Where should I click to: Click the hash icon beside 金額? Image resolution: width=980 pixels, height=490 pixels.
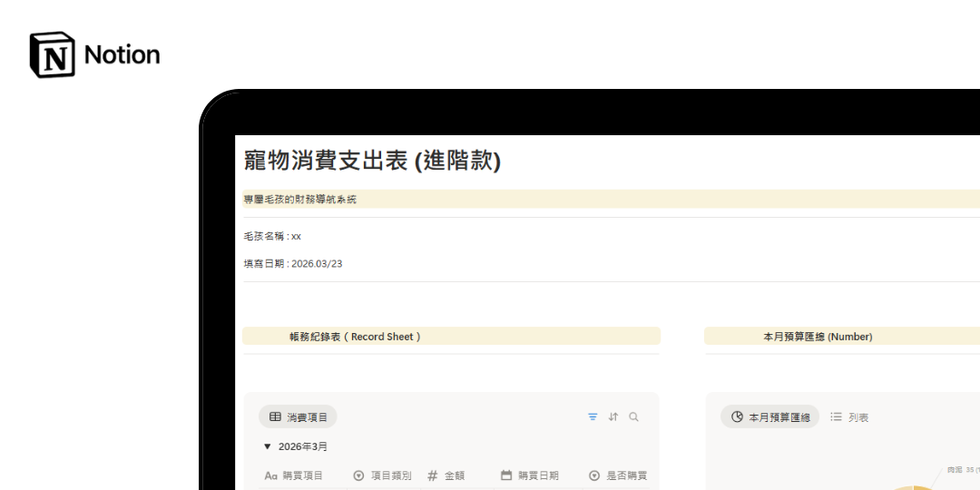(433, 475)
